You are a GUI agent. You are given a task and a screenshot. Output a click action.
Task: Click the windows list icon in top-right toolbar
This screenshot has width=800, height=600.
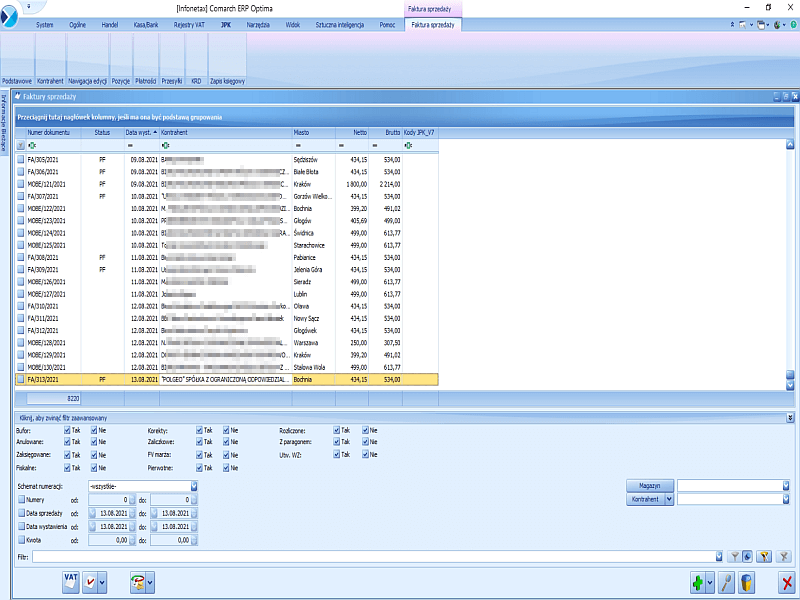click(761, 24)
